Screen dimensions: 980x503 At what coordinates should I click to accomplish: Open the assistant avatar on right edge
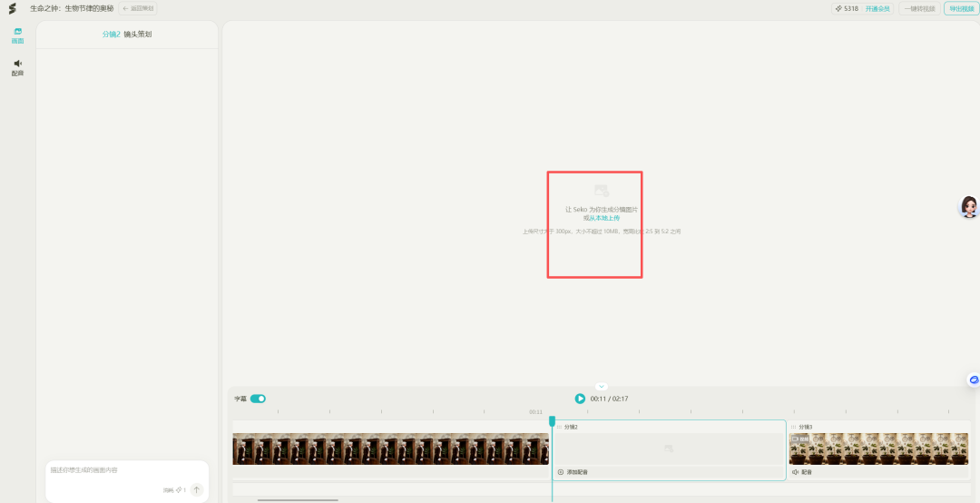pos(968,207)
